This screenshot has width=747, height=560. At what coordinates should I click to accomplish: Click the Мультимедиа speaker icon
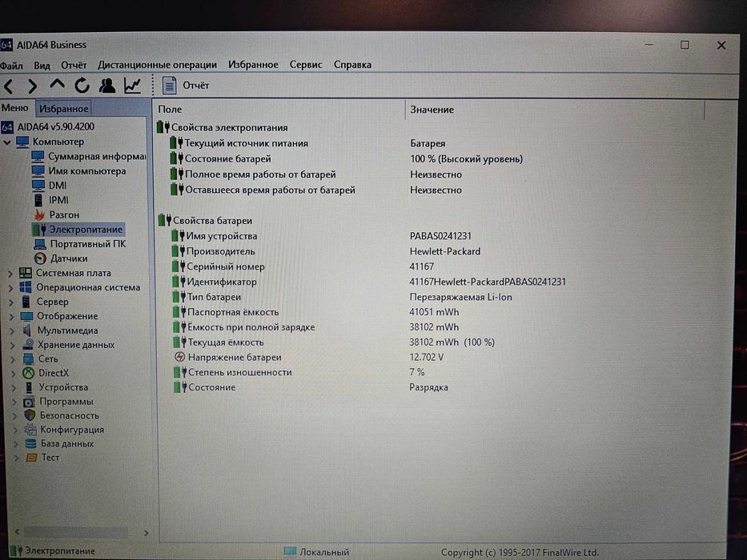[27, 330]
